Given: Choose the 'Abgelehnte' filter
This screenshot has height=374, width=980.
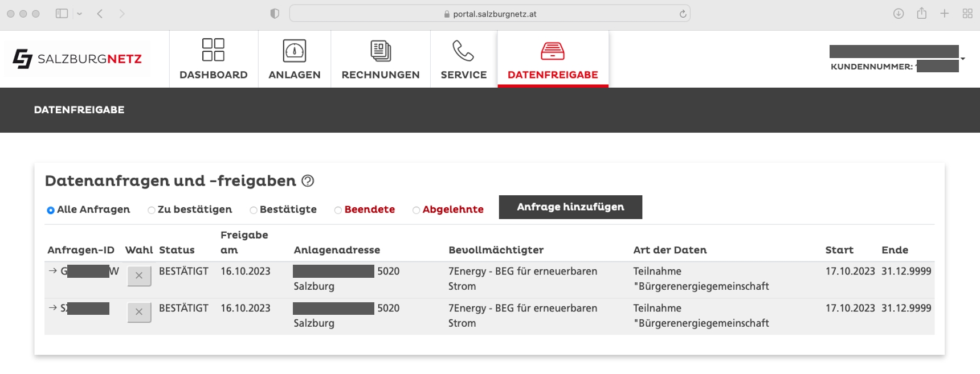Looking at the screenshot, I should (416, 210).
